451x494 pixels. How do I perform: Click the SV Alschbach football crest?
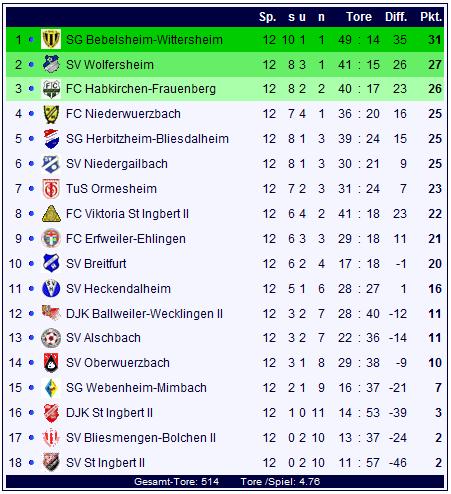[x=51, y=338]
